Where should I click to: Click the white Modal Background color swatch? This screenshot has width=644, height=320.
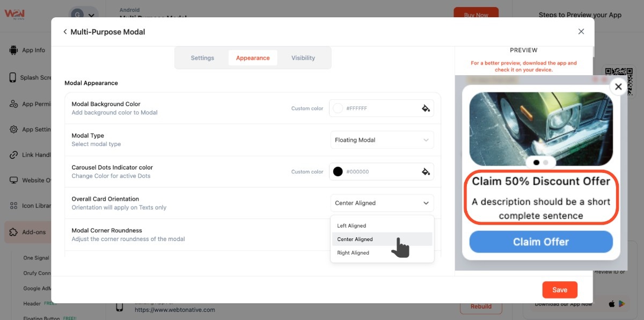(x=338, y=108)
